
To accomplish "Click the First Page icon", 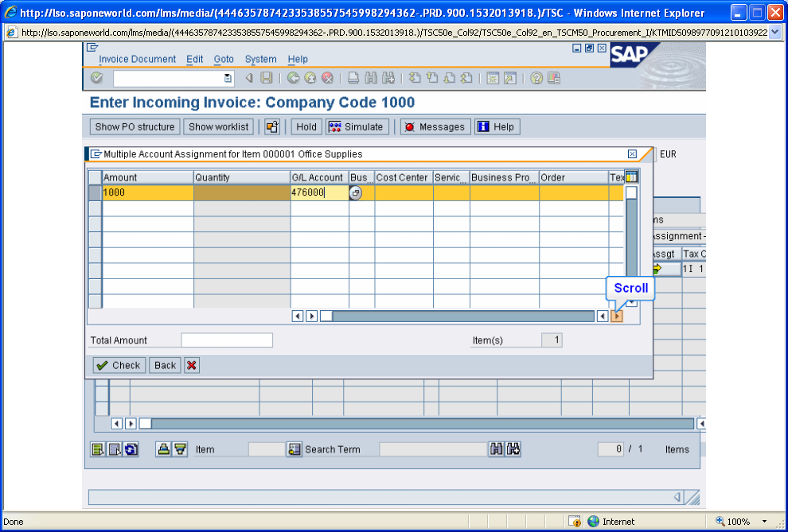I will (415, 78).
